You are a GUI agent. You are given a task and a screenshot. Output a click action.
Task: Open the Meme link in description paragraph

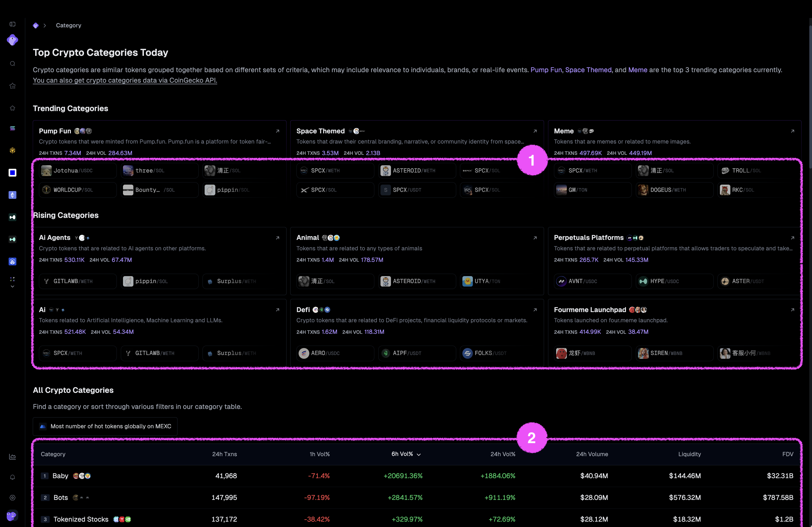[638, 70]
